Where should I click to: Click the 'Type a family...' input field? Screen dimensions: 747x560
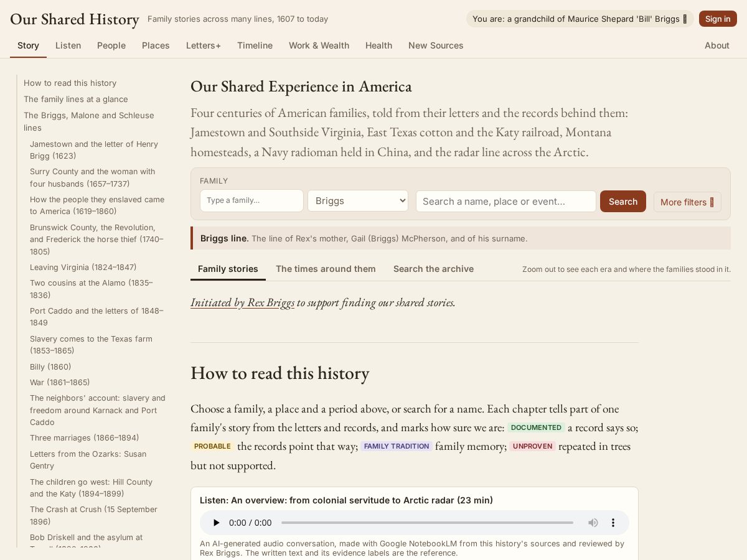[251, 201]
